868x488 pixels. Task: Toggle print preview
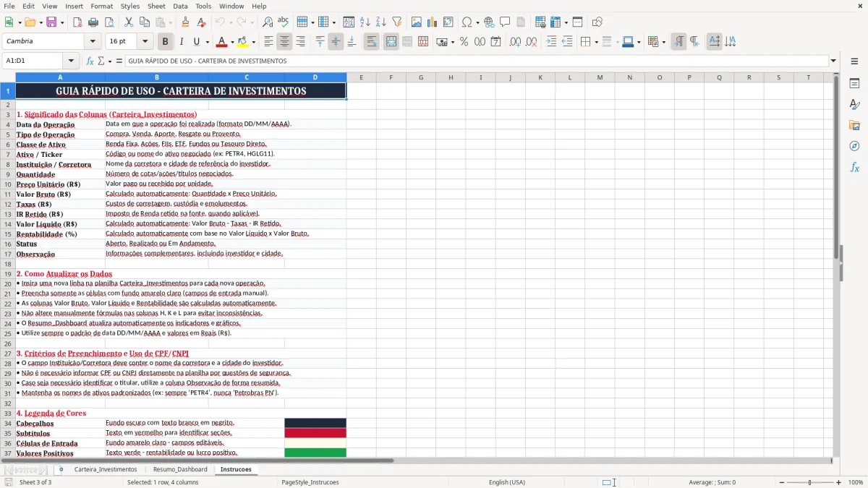tap(109, 22)
